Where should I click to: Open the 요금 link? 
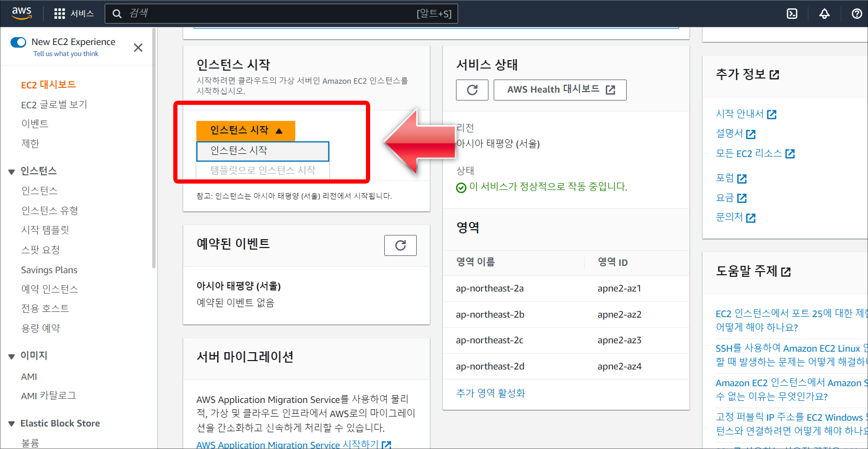(731, 198)
